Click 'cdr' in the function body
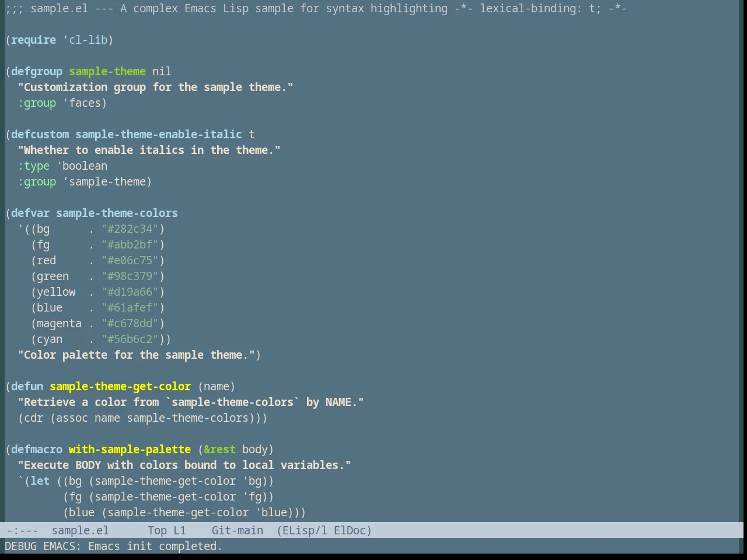Viewport: 747px width, 560px height. coord(33,418)
